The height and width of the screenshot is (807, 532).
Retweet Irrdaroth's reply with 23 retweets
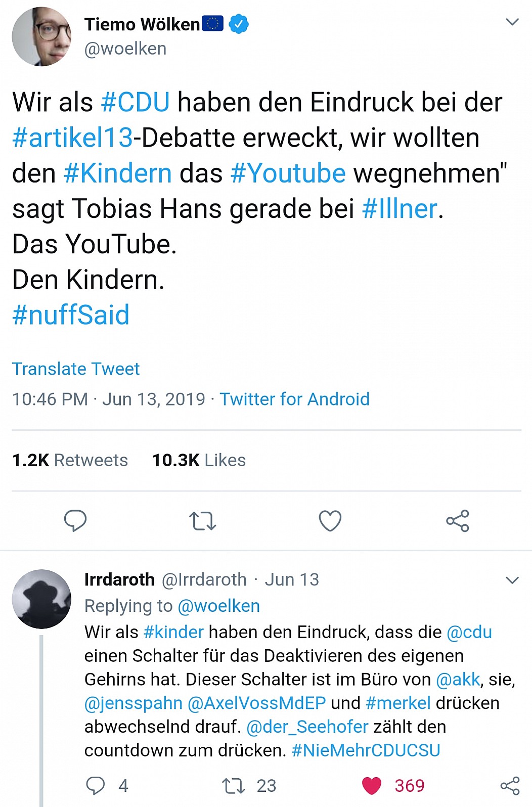coord(234,785)
